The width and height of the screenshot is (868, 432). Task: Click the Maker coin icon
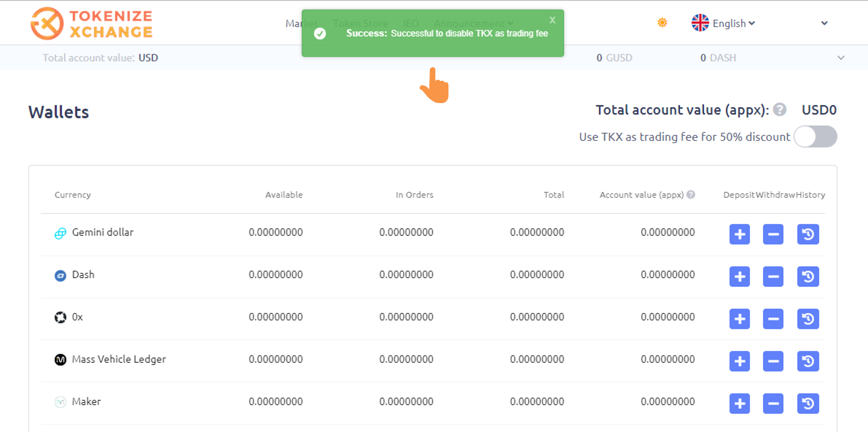[61, 402]
